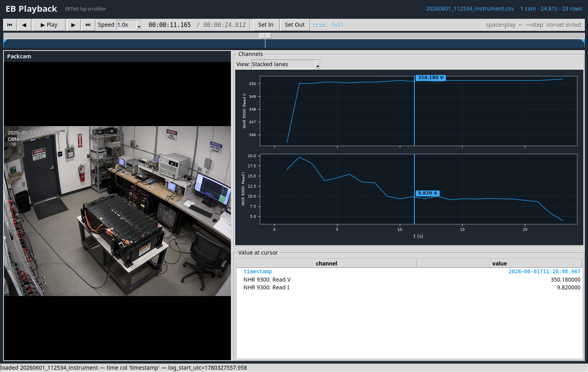The height and width of the screenshot is (372, 588).
Task: Click the Set In button
Action: pyautogui.click(x=266, y=25)
